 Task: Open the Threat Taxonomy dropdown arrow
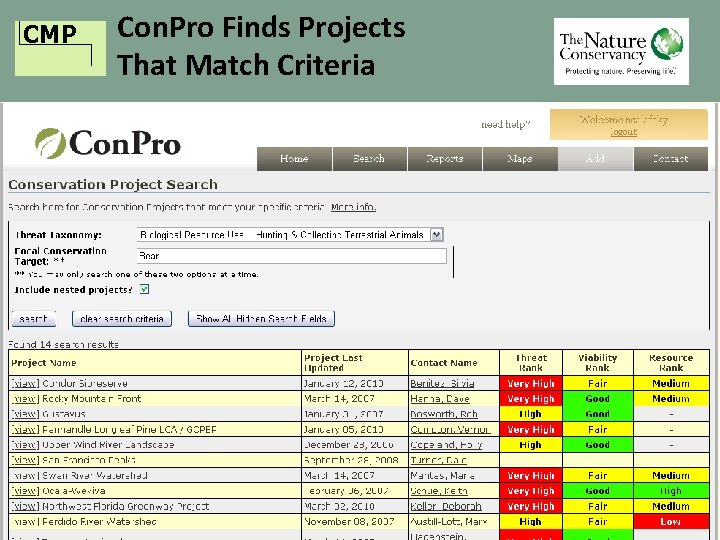436,235
